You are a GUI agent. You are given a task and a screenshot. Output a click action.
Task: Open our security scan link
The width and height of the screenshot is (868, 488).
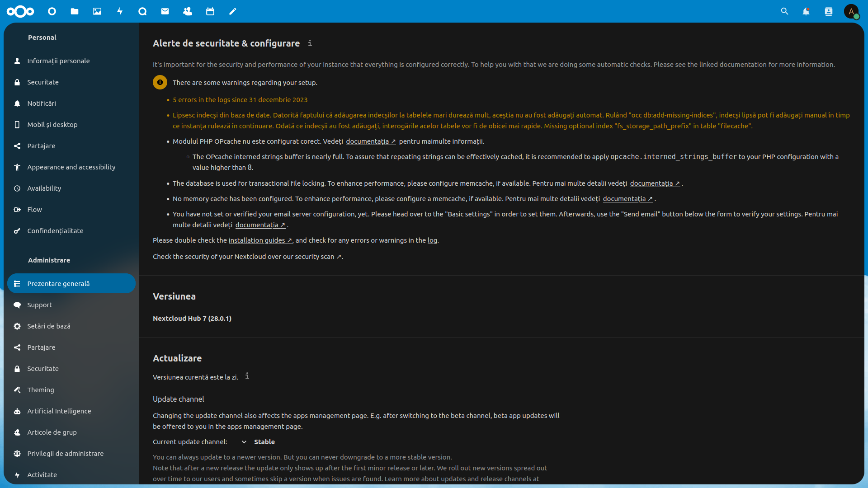tap(312, 257)
